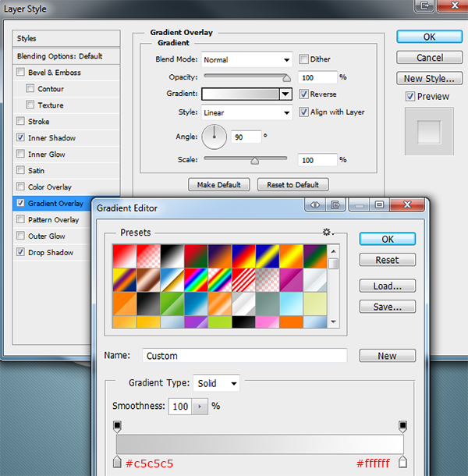Image resolution: width=468 pixels, height=476 pixels.
Task: Uncheck the Gradient Overlay checkbox
Action: point(20,203)
